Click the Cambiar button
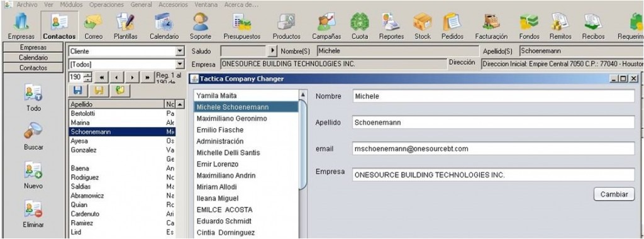 (x=614, y=194)
